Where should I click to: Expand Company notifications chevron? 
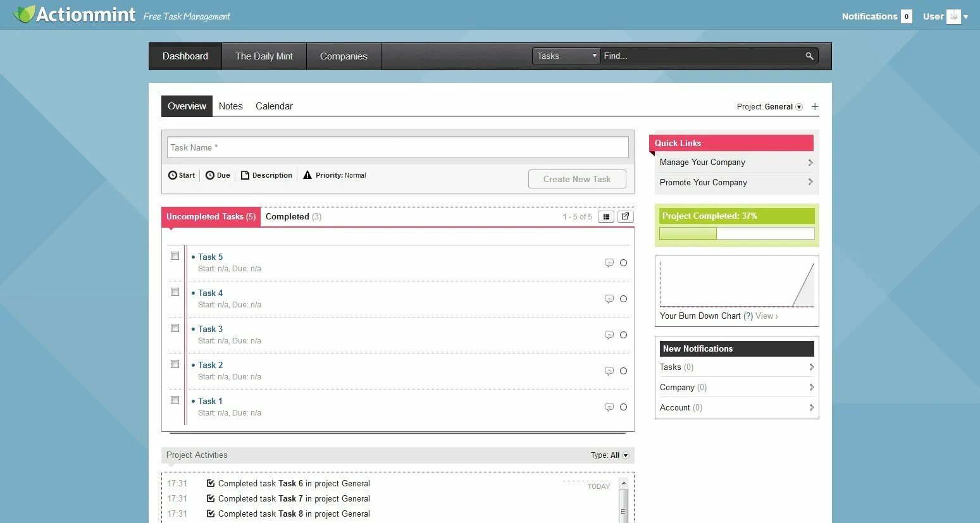(811, 388)
